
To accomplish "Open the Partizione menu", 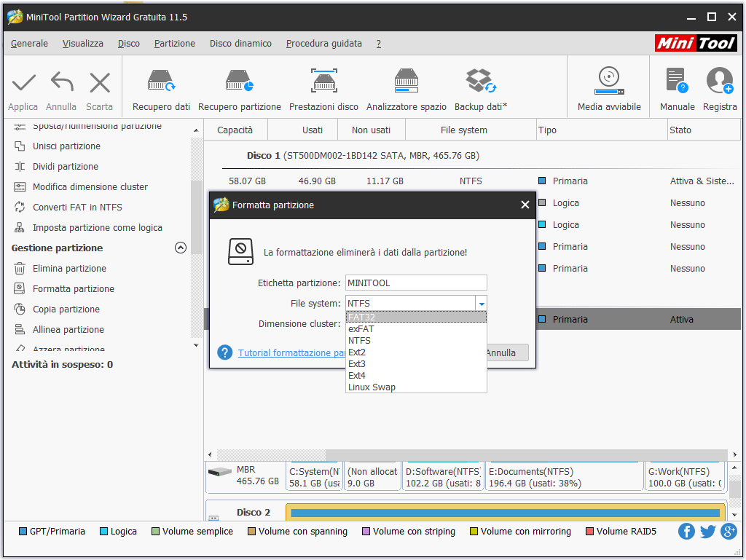I will tap(174, 44).
